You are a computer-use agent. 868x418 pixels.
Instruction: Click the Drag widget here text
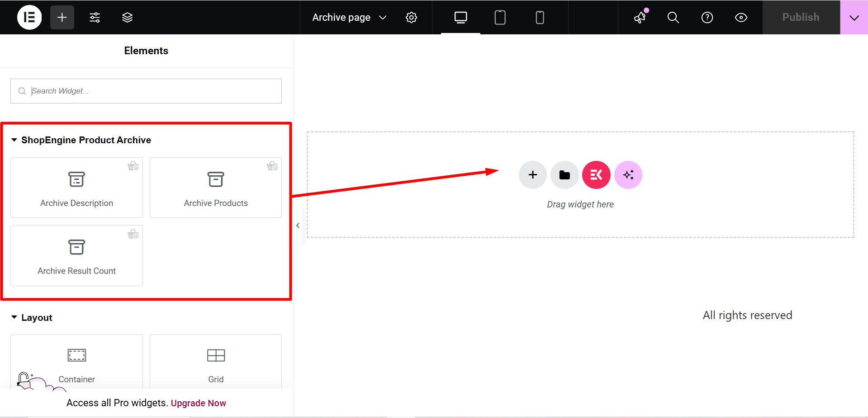[x=580, y=204]
